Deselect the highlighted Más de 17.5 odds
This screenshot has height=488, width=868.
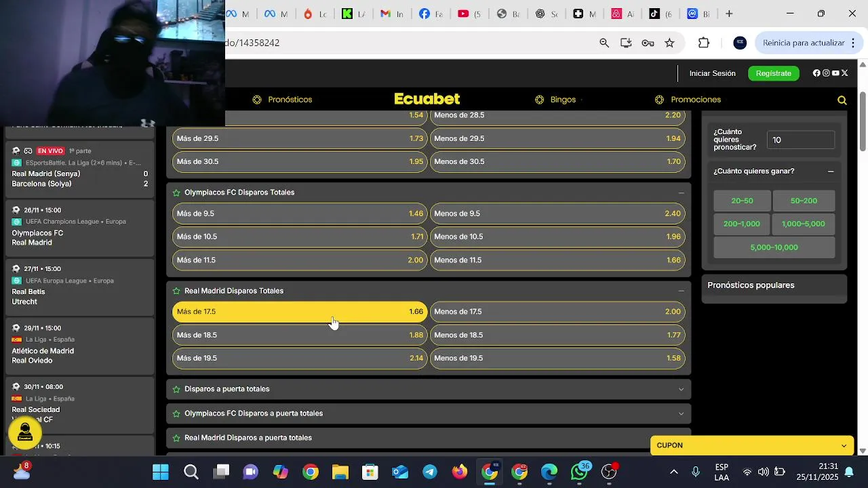(300, 312)
